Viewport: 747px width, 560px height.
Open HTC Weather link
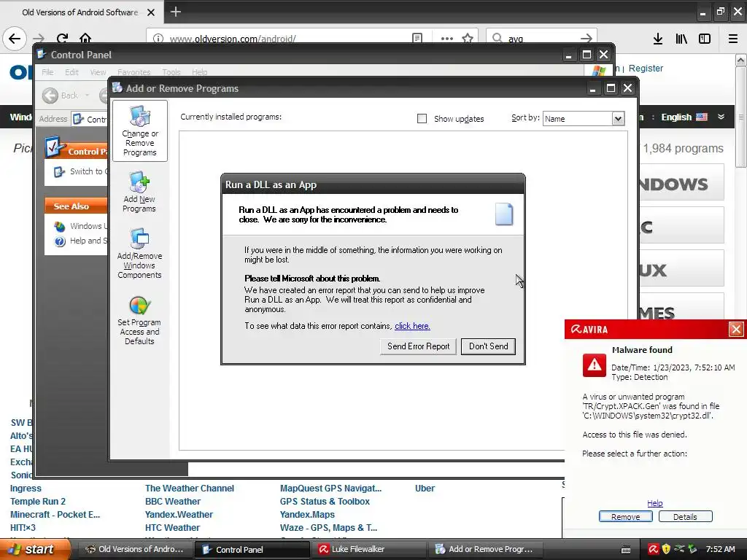click(x=172, y=528)
